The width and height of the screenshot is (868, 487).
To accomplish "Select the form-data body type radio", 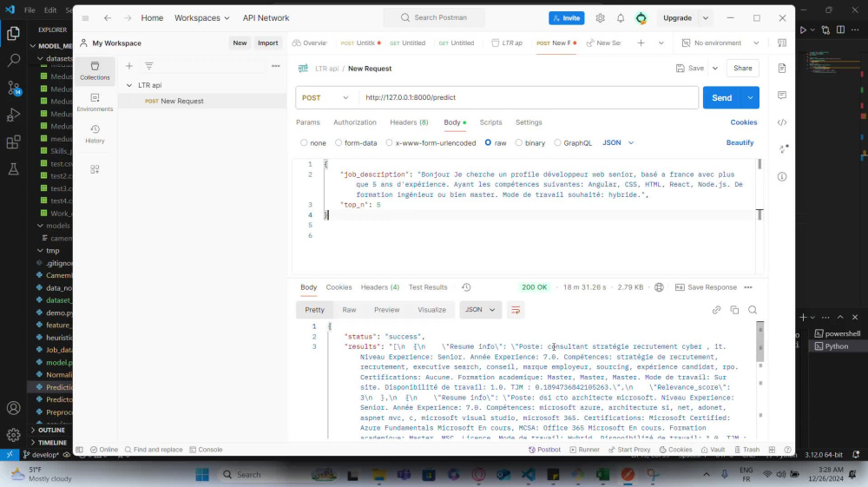I will point(339,142).
